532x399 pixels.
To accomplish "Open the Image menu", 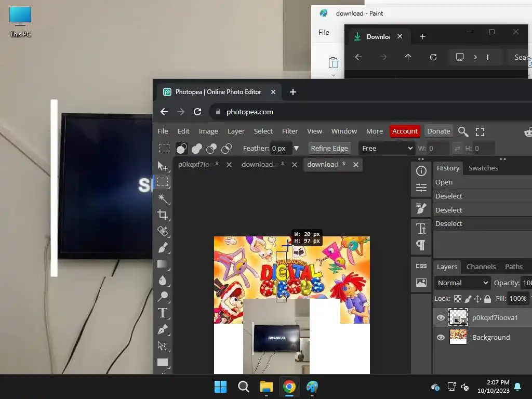I will 208,131.
